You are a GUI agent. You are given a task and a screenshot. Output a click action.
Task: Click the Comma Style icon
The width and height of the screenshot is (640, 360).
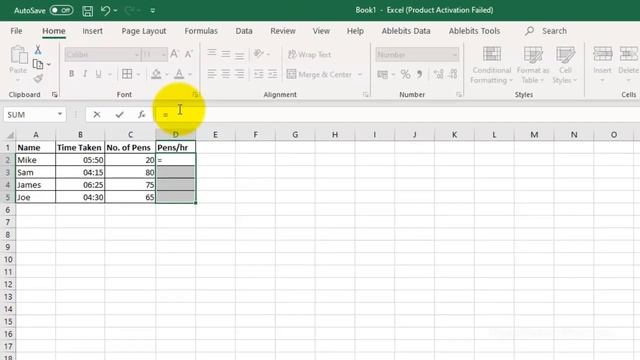point(420,74)
